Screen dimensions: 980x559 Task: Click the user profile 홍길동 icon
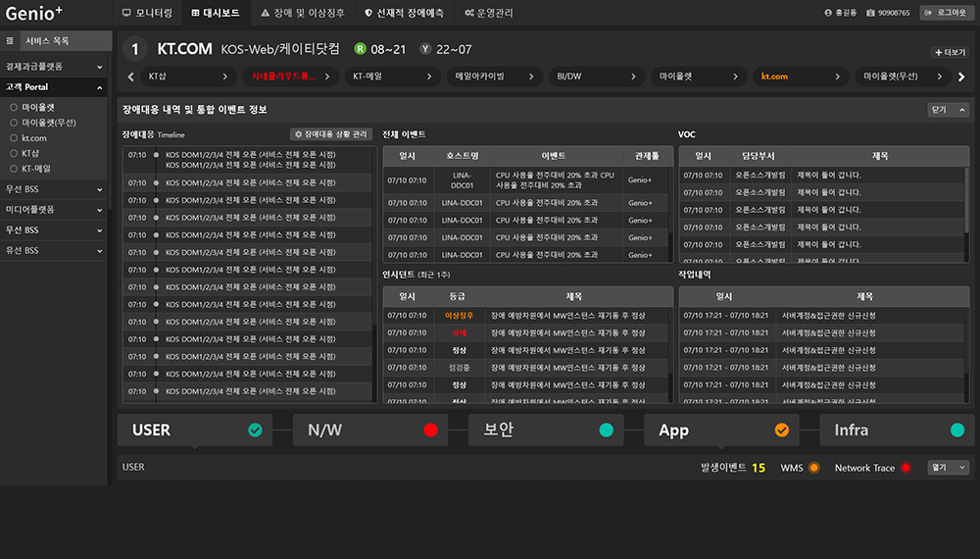(828, 13)
